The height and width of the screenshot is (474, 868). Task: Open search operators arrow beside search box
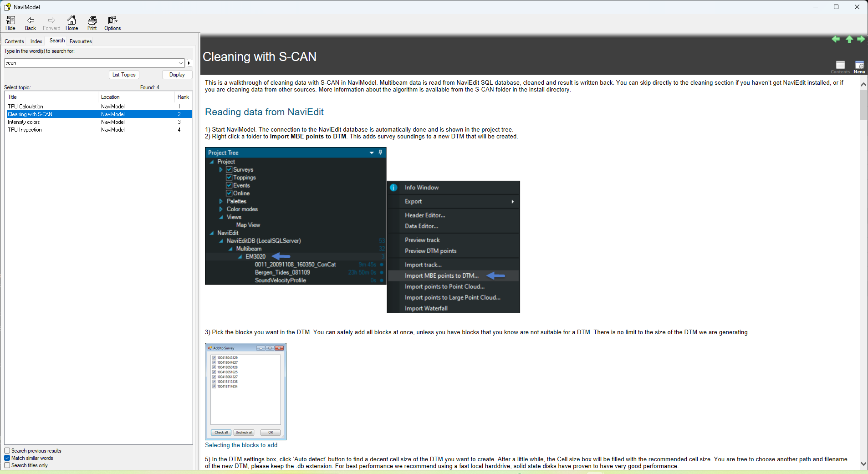click(189, 63)
